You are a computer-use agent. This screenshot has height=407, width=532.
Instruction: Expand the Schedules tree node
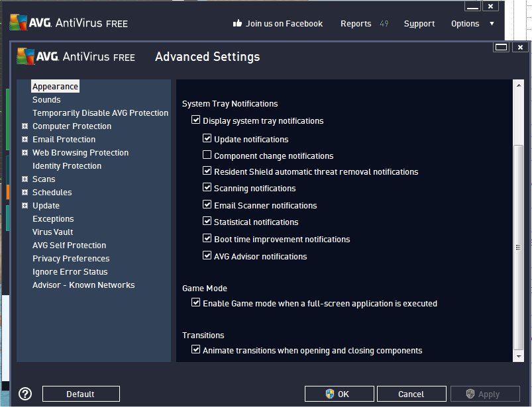[25, 192]
